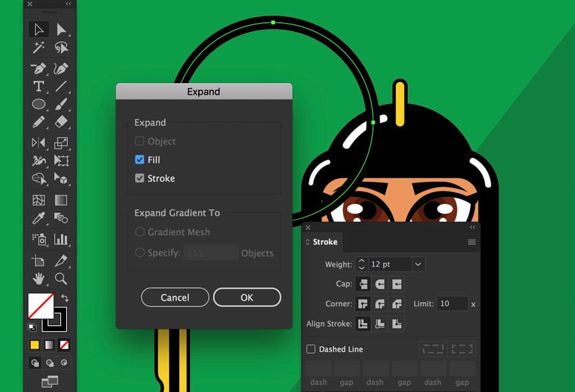
Task: Select the Lasso tool
Action: tap(61, 47)
